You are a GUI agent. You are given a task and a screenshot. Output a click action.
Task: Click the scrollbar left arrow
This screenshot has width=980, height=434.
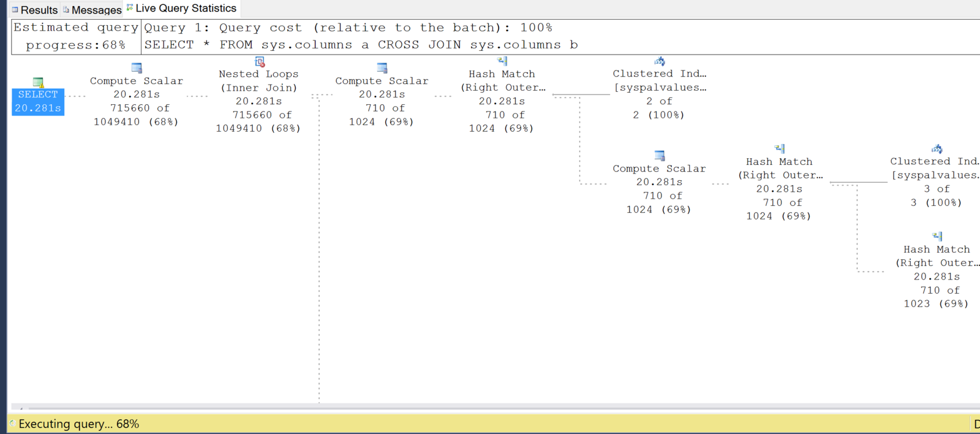pyautogui.click(x=20, y=408)
